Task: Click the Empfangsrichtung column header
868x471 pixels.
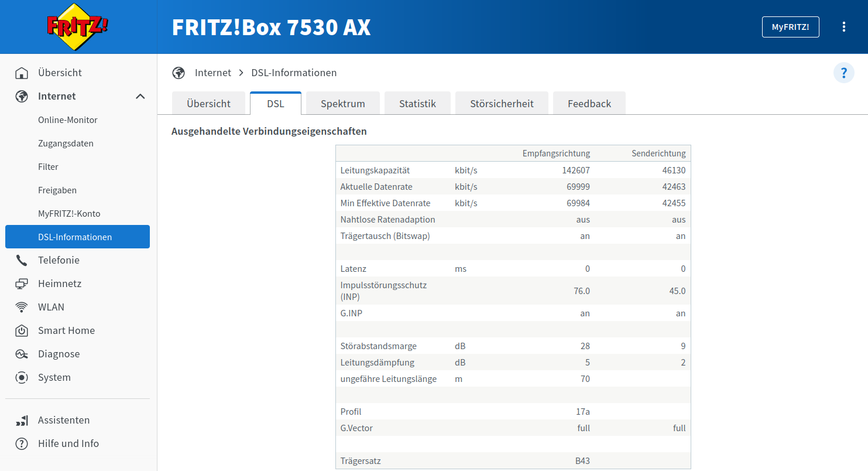Action: click(556, 153)
